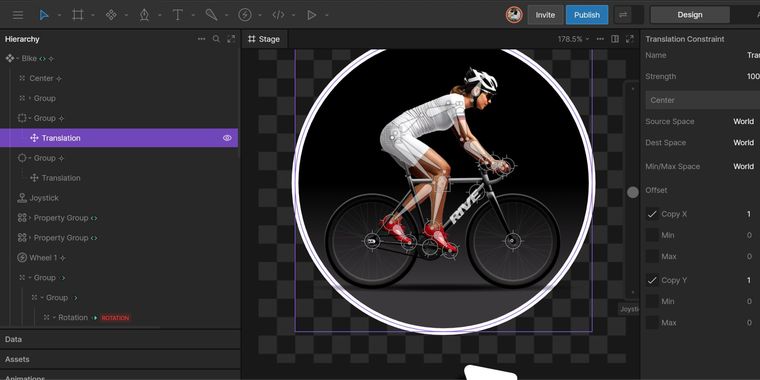Click the Invite button
This screenshot has width=760, height=380.
click(x=545, y=15)
